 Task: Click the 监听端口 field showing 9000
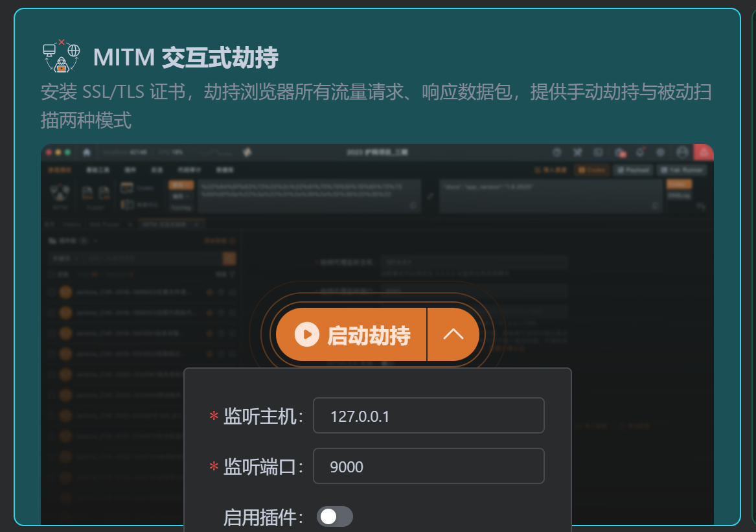(428, 466)
